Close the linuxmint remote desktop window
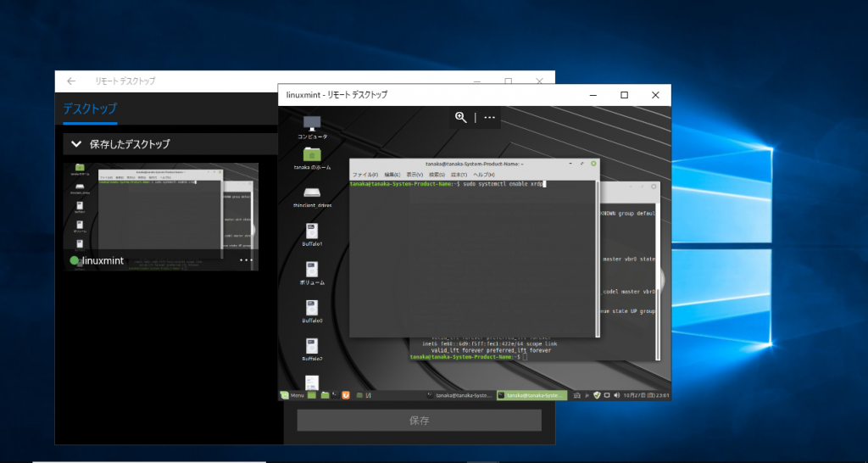 (x=655, y=95)
